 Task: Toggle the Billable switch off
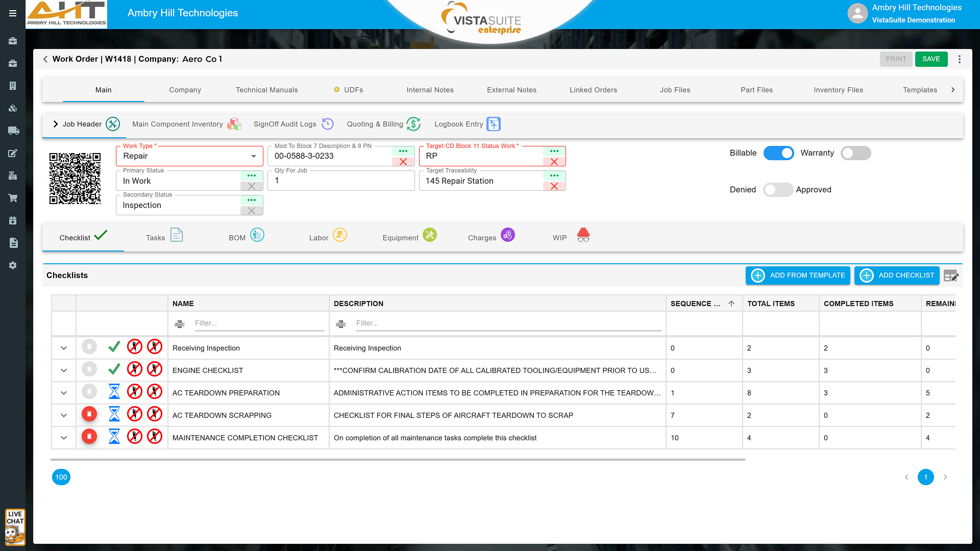point(778,153)
